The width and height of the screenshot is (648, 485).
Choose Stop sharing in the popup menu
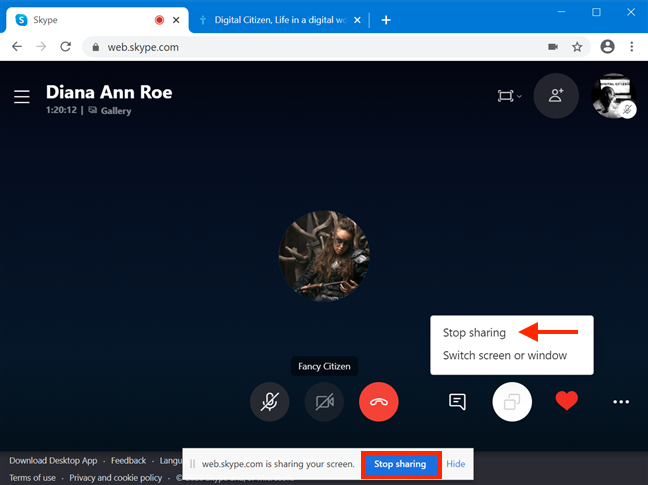click(x=474, y=333)
